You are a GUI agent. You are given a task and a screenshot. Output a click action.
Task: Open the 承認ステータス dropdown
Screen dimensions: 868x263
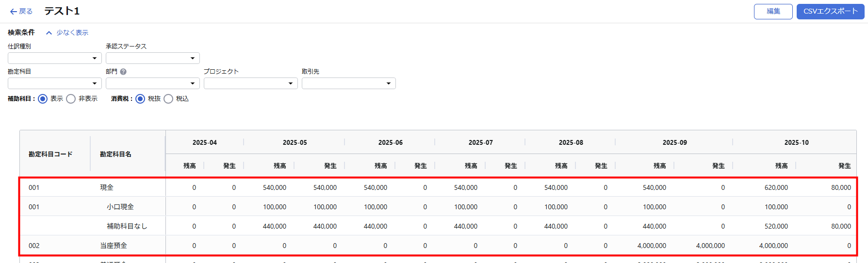[x=152, y=58]
